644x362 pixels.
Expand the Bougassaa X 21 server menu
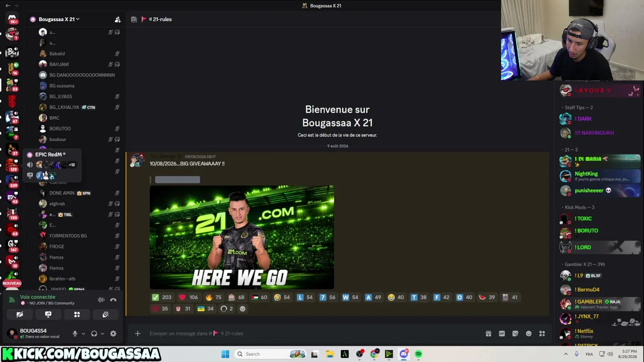click(x=59, y=20)
